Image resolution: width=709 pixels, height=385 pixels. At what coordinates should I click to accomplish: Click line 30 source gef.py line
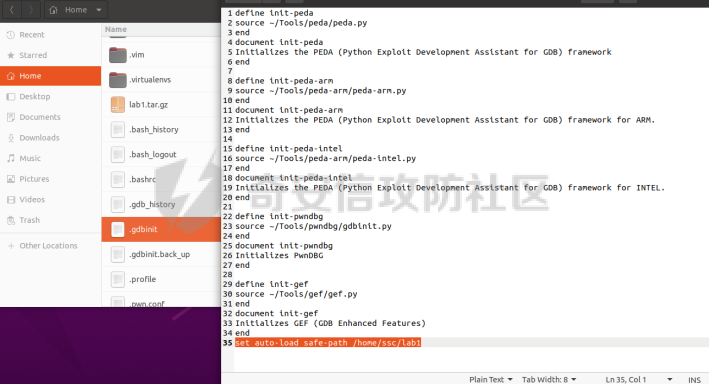point(296,294)
